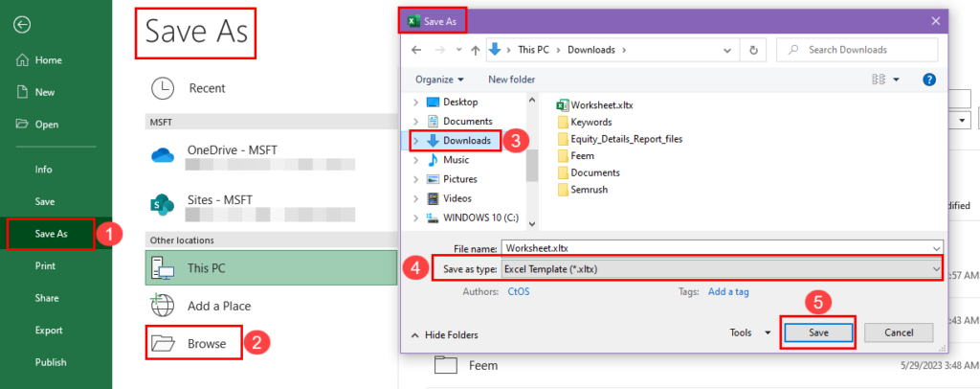
Task: Change view layout icon in dialog
Action: click(879, 80)
